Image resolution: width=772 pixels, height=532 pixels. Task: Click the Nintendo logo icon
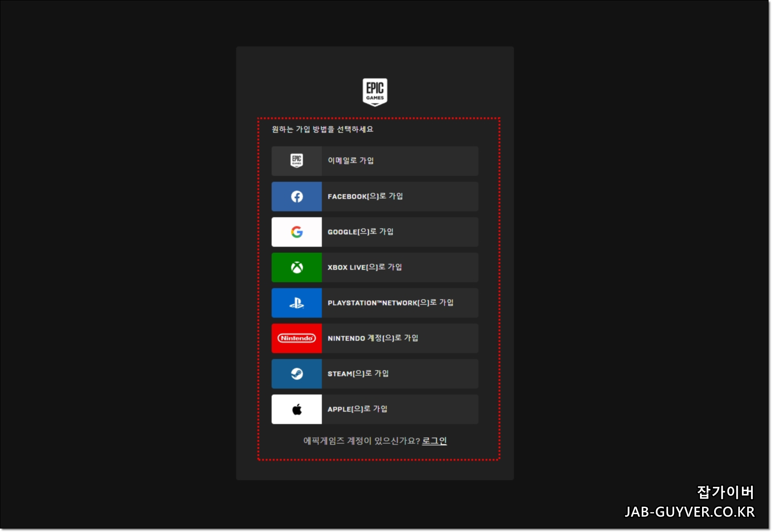point(297,338)
